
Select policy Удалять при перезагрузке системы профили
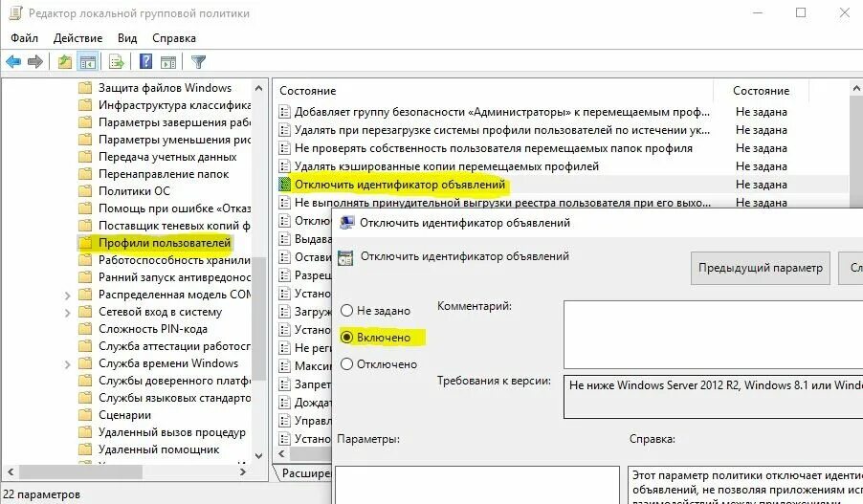coord(502,130)
